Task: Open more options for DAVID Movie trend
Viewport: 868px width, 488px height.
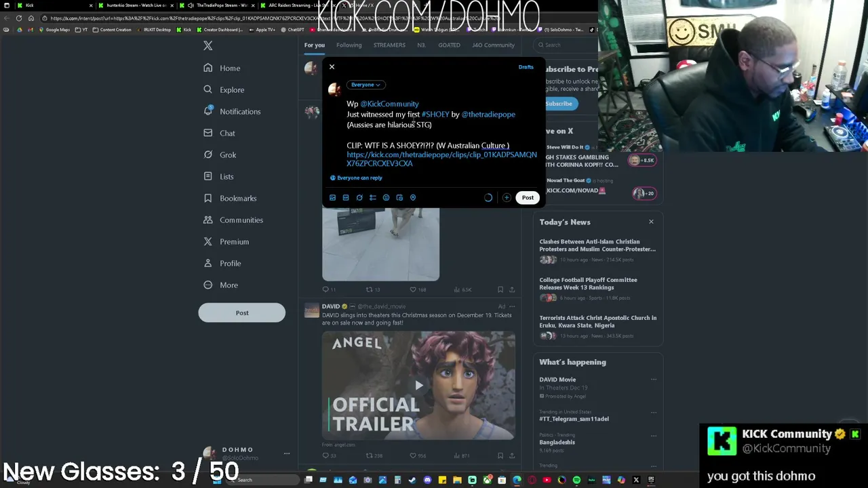Action: 654,380
